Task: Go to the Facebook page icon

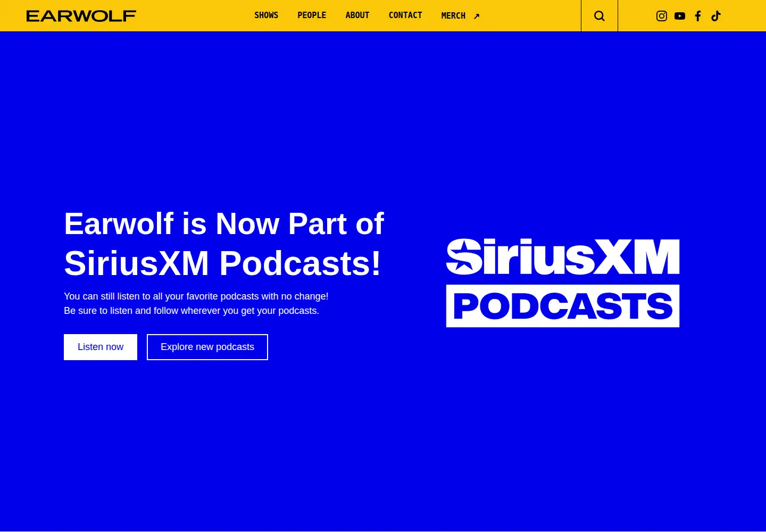Action: click(698, 16)
